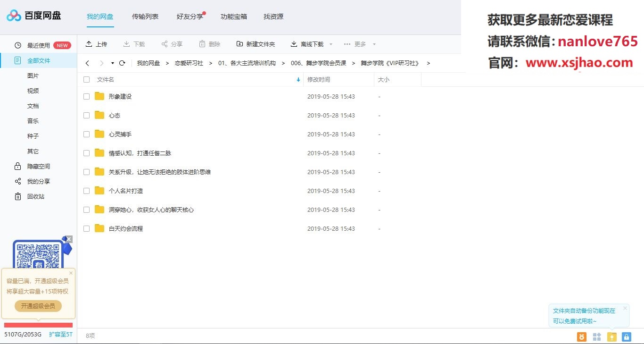Go to 恋爱研习社 in breadcrumb
Image resolution: width=644 pixels, height=344 pixels.
(189, 63)
